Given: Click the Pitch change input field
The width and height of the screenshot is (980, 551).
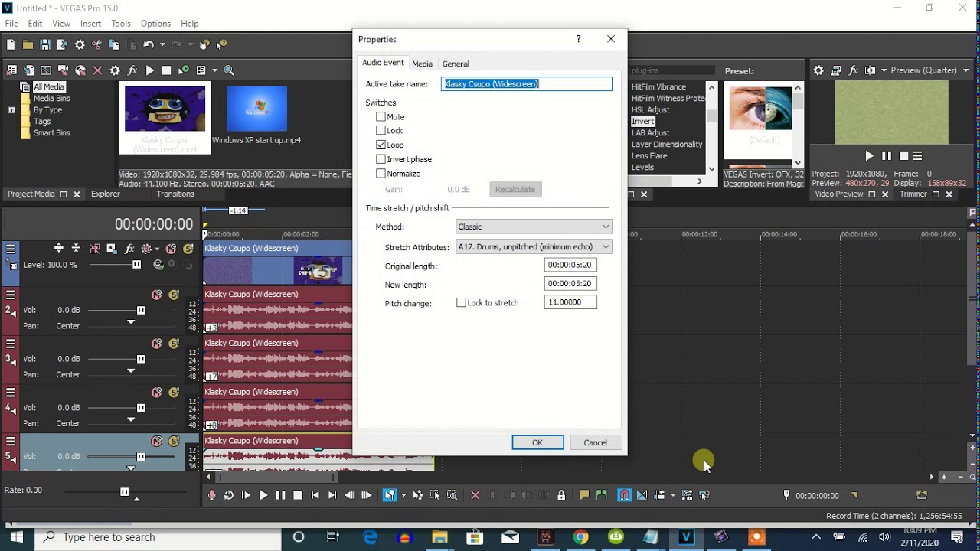Looking at the screenshot, I should (570, 302).
